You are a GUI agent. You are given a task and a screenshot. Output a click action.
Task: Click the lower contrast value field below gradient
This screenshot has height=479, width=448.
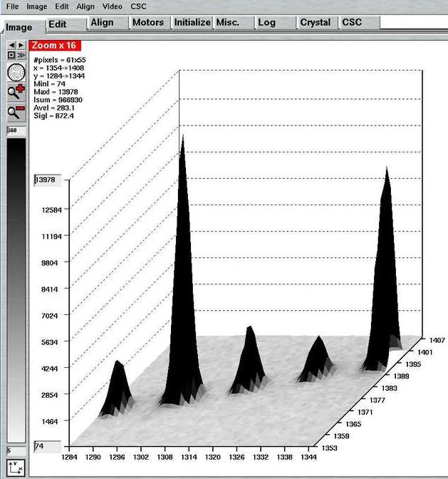pyautogui.click(x=16, y=450)
